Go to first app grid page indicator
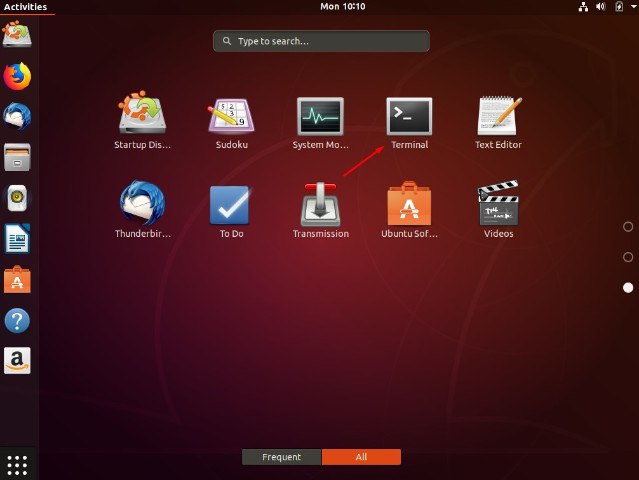Screen dimensions: 639x480 click(628, 227)
